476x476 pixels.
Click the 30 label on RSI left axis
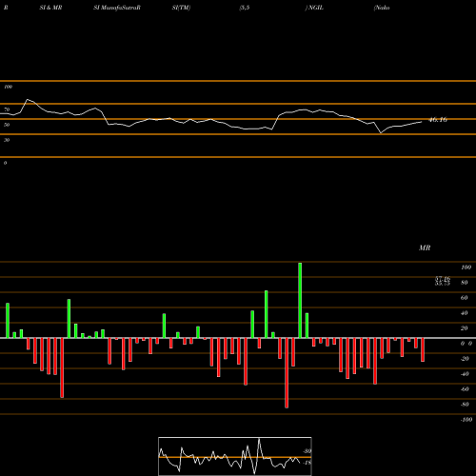click(7, 140)
